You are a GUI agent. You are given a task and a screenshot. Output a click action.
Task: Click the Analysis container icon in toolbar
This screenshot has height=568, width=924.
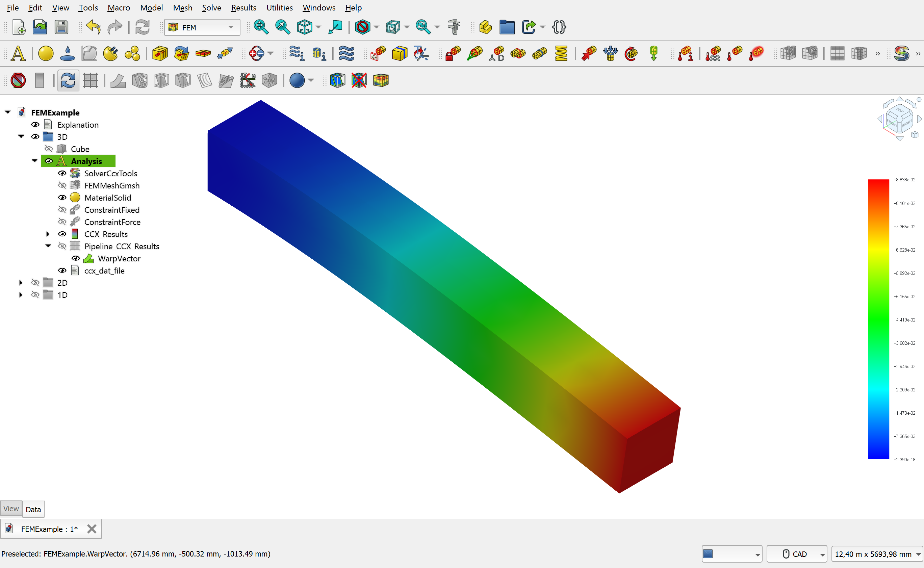click(x=18, y=53)
